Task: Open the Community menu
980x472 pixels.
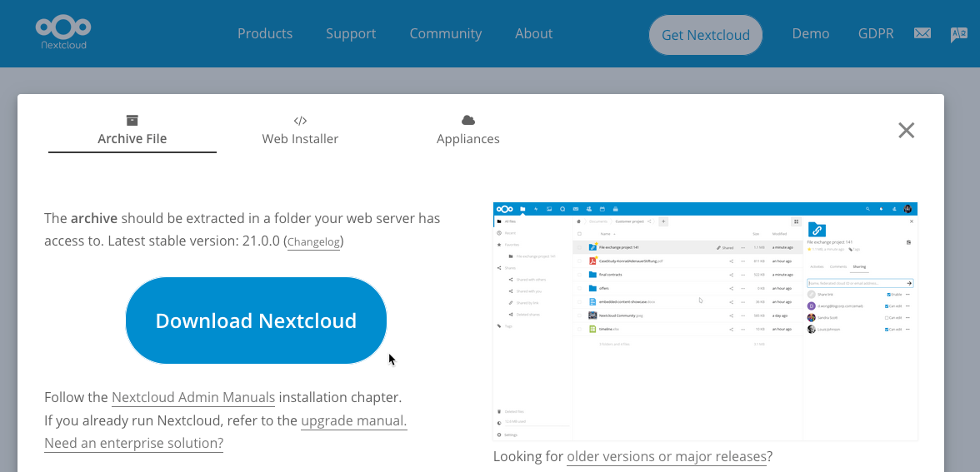Action: click(x=446, y=33)
